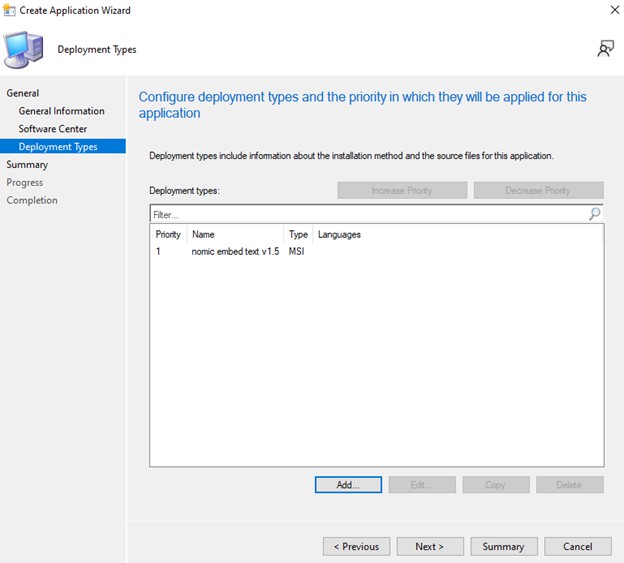
Task: Cancel the wizard
Action: tap(577, 546)
